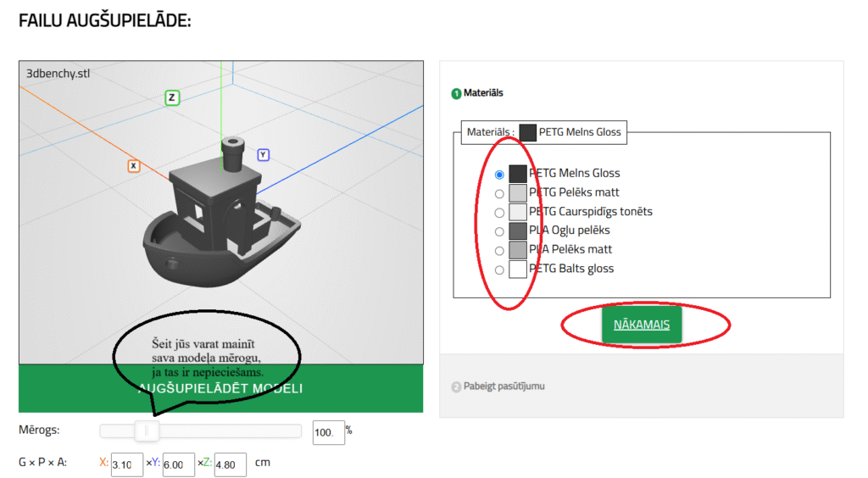
Task: Click the dark PLA Ogļu pelēks swatch
Action: click(518, 231)
